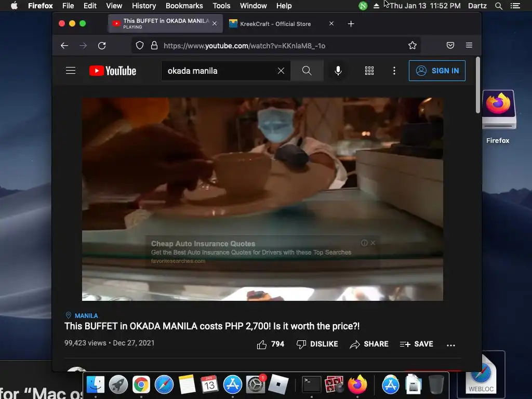Click the eject icon in menu bar

(376, 6)
